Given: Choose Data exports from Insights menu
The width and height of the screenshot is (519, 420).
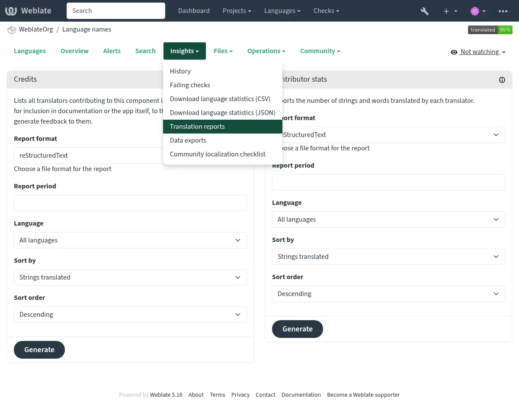Looking at the screenshot, I should click(188, 140).
